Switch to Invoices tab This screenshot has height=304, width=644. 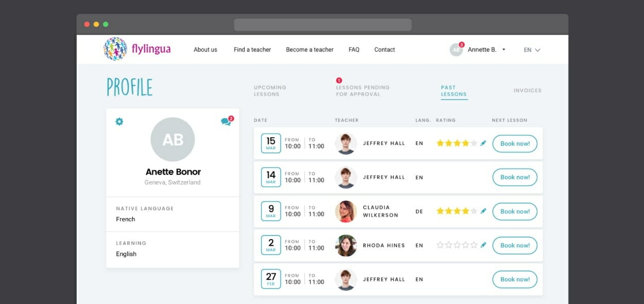pos(528,91)
